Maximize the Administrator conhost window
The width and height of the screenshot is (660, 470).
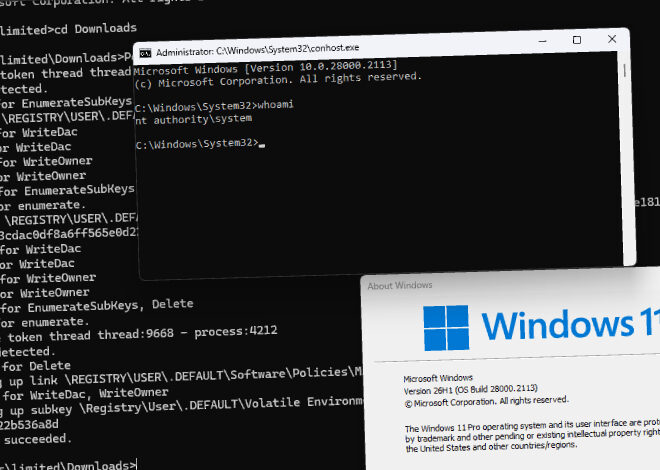[577, 40]
